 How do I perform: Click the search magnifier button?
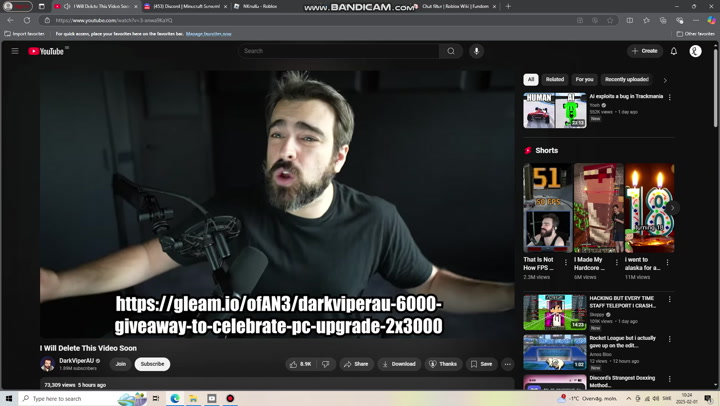(451, 51)
